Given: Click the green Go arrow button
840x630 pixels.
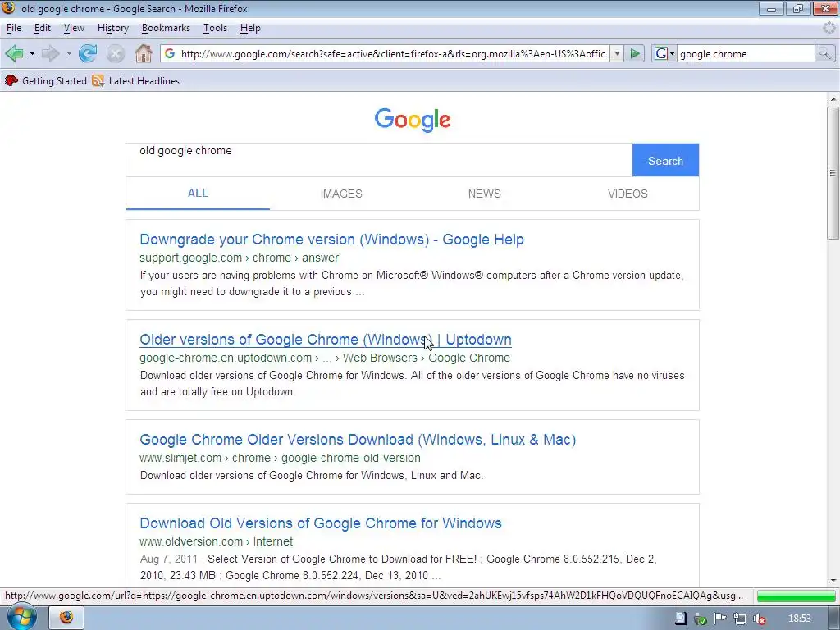Looking at the screenshot, I should 635,53.
